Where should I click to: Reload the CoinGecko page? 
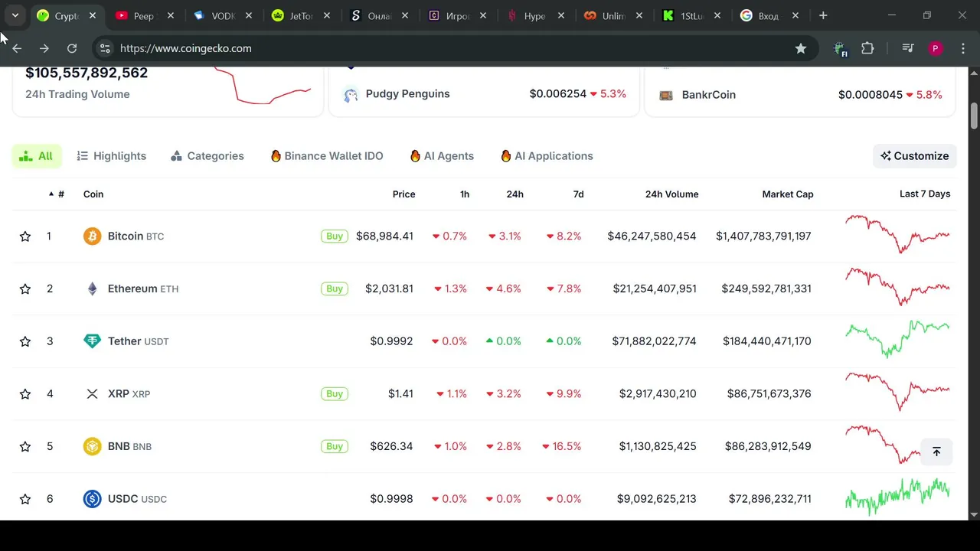coord(72,48)
